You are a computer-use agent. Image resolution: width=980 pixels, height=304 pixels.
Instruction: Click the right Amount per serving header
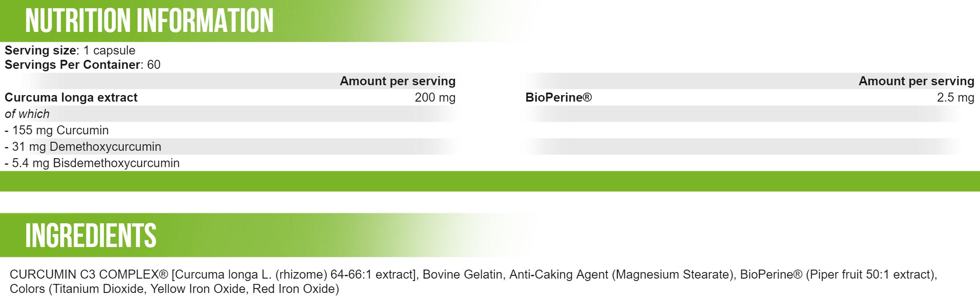coord(916,81)
